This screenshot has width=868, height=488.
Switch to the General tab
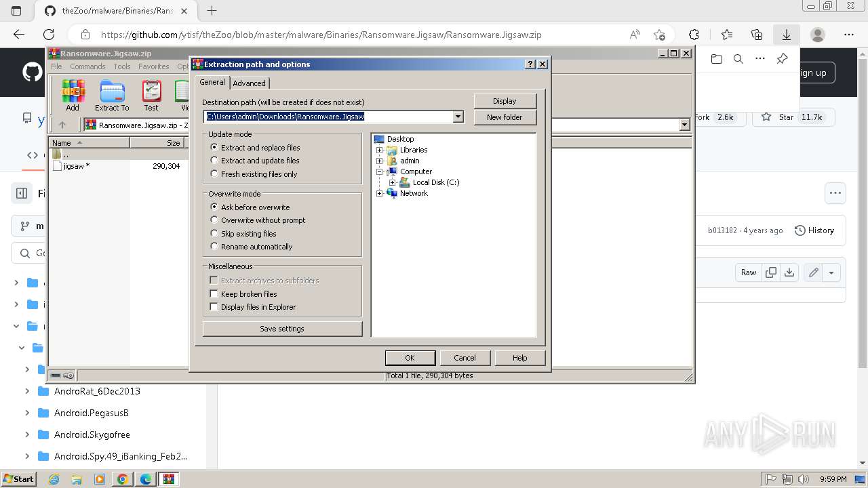click(x=212, y=82)
